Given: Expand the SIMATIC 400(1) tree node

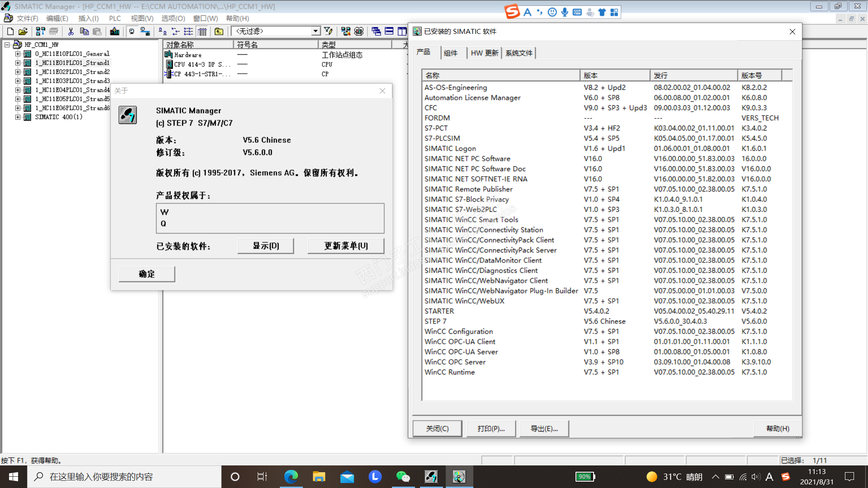Looking at the screenshot, I should tap(18, 117).
